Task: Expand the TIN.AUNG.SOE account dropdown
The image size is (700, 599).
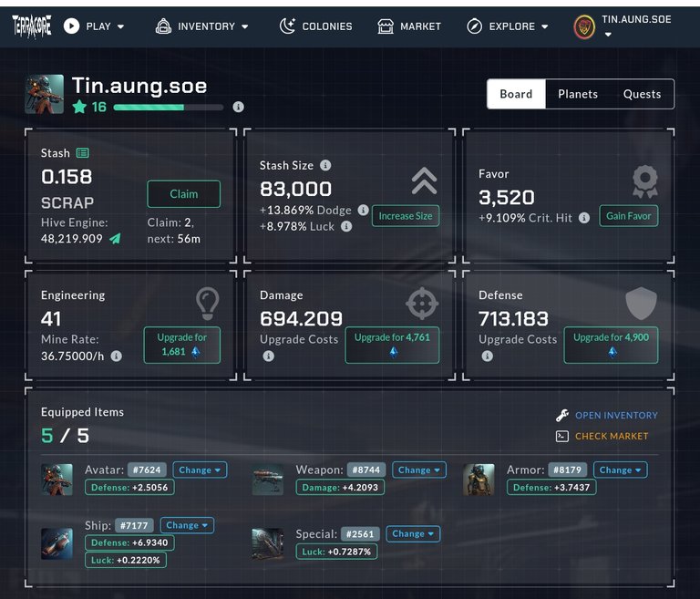Action: click(608, 35)
